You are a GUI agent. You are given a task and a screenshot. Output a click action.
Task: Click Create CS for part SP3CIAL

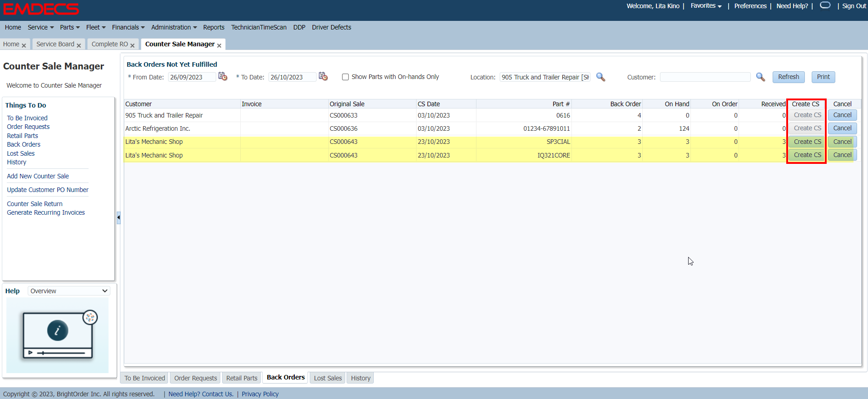[x=807, y=142]
